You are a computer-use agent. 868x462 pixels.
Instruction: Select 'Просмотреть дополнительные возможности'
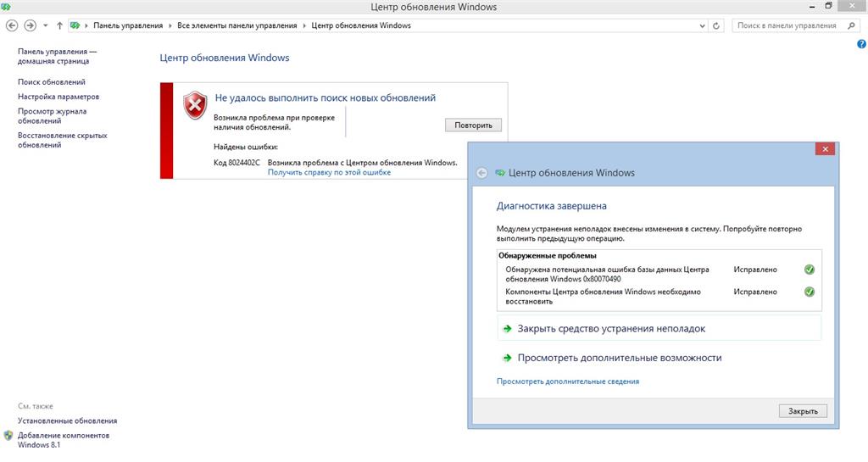point(620,358)
